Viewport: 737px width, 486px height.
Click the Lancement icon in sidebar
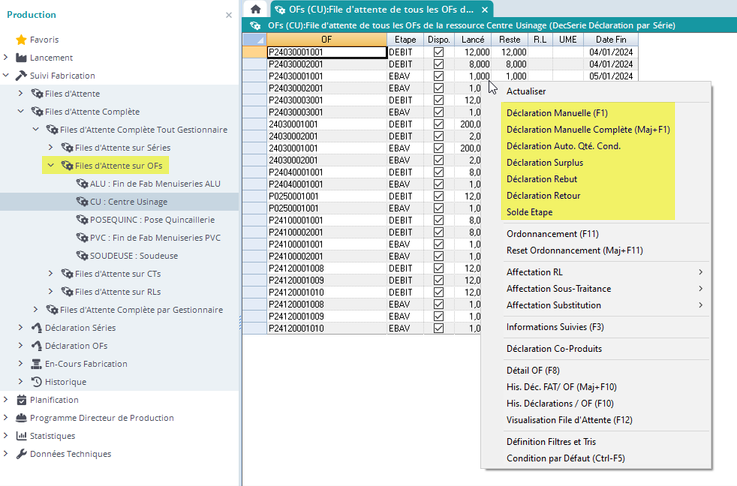click(21, 57)
